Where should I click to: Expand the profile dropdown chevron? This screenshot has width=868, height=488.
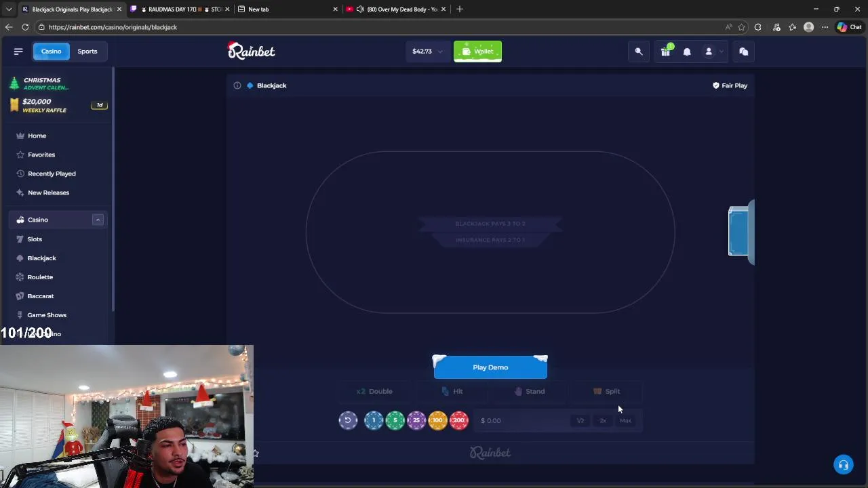(x=722, y=52)
